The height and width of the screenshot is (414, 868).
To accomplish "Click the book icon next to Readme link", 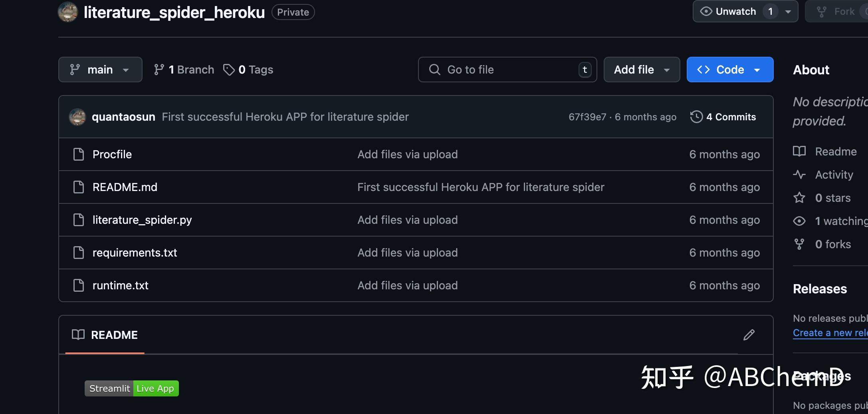I will [x=799, y=151].
